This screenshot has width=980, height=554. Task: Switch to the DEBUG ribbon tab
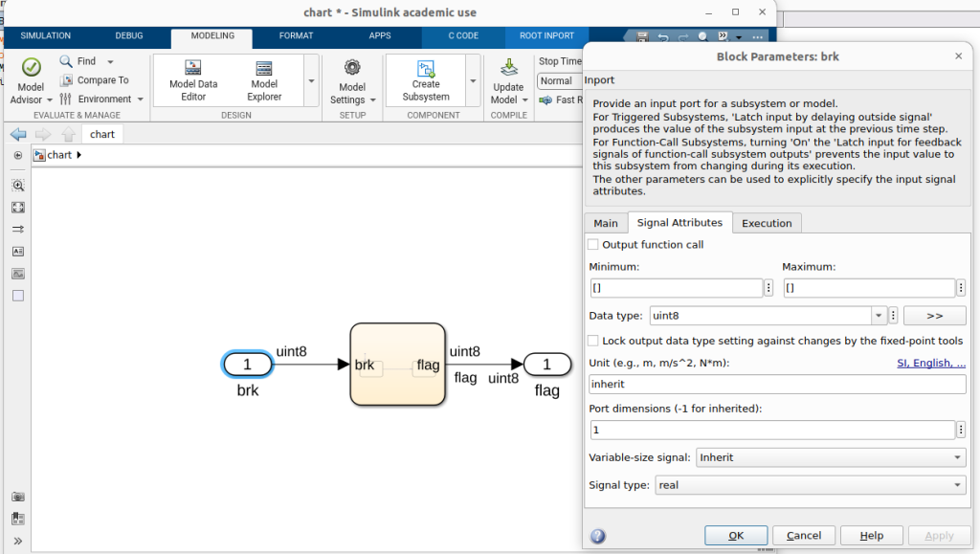click(129, 35)
